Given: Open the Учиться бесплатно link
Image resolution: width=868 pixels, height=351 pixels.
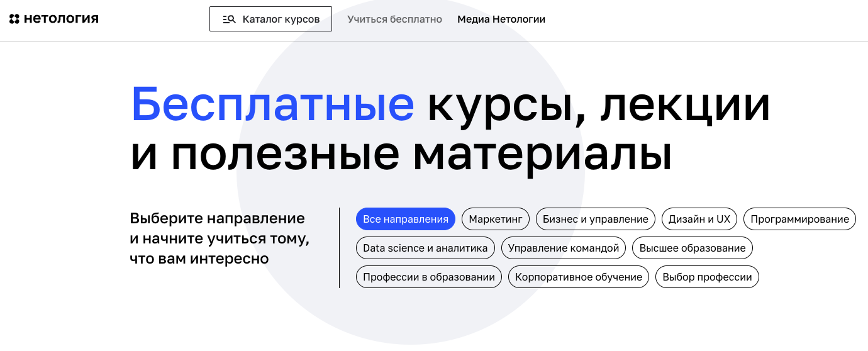Looking at the screenshot, I should tap(395, 19).
